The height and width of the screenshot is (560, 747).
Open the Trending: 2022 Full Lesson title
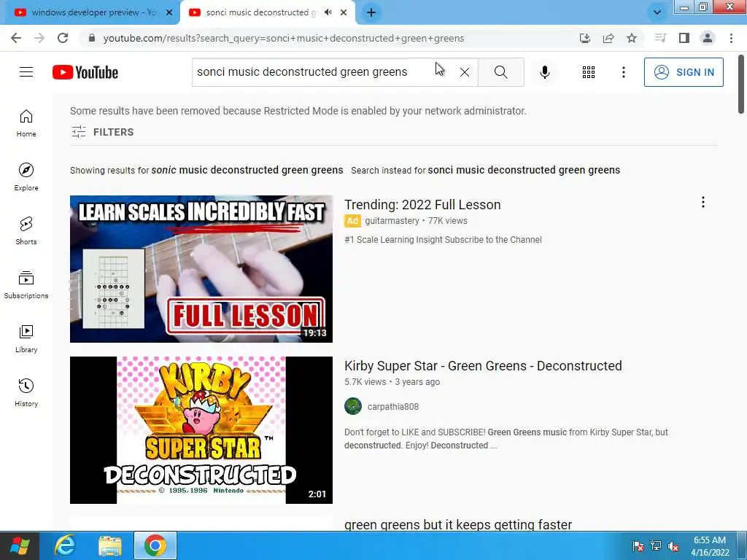pos(422,205)
